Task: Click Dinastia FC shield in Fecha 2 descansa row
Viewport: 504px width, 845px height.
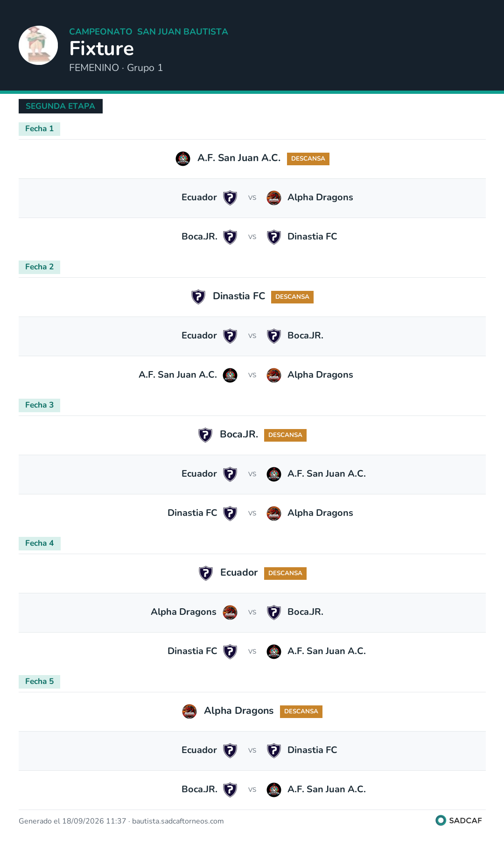Action: tap(198, 297)
